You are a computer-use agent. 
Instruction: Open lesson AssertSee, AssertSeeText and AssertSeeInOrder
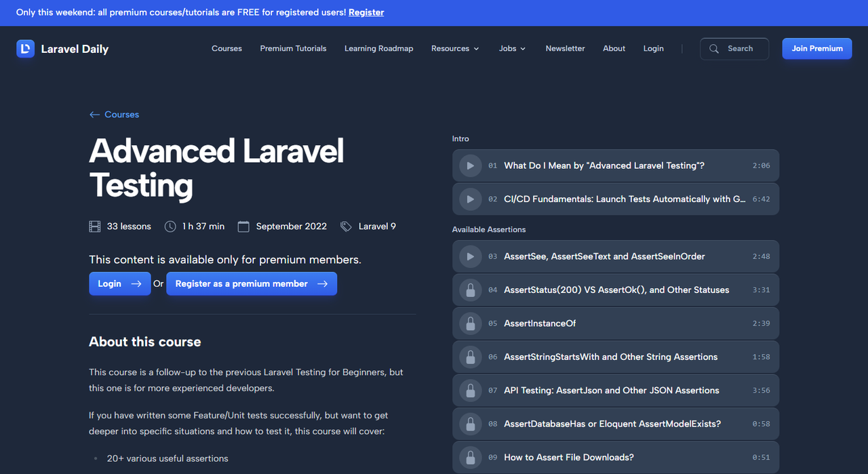pos(616,256)
